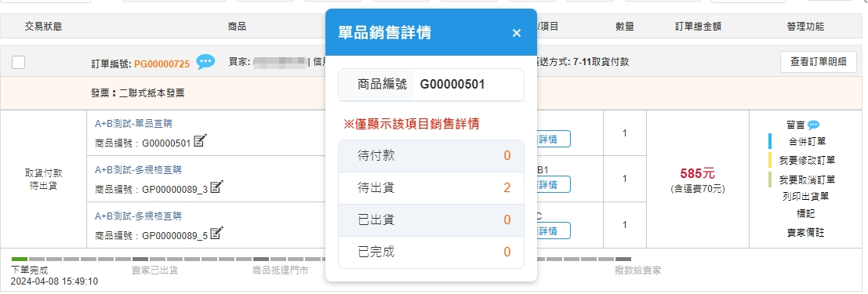Click the 撥款給賣家 progress stage label

click(637, 270)
